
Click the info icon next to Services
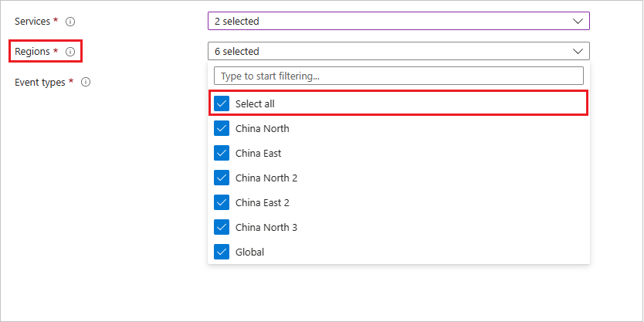click(x=69, y=21)
